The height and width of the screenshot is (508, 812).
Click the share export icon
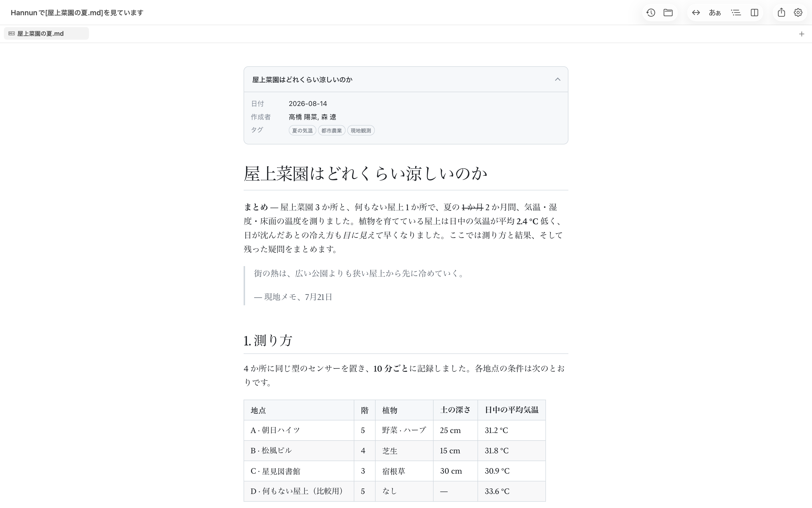tap(782, 13)
